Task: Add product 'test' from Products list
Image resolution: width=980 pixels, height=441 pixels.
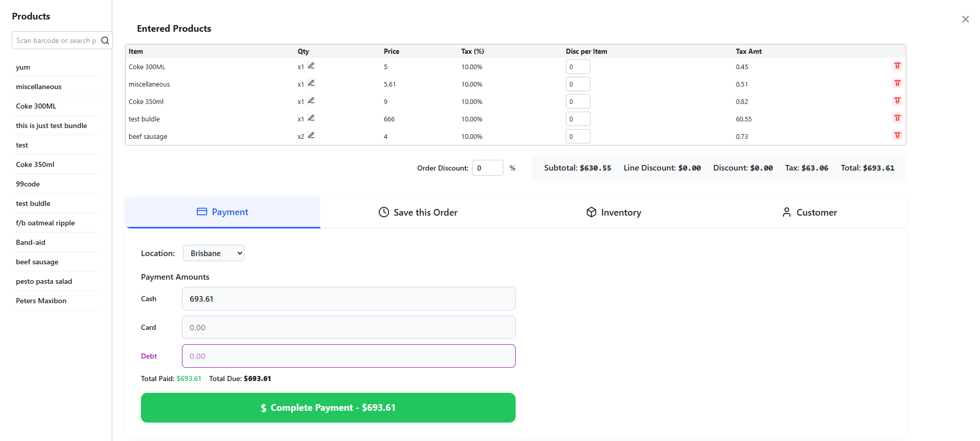Action: coord(56,145)
